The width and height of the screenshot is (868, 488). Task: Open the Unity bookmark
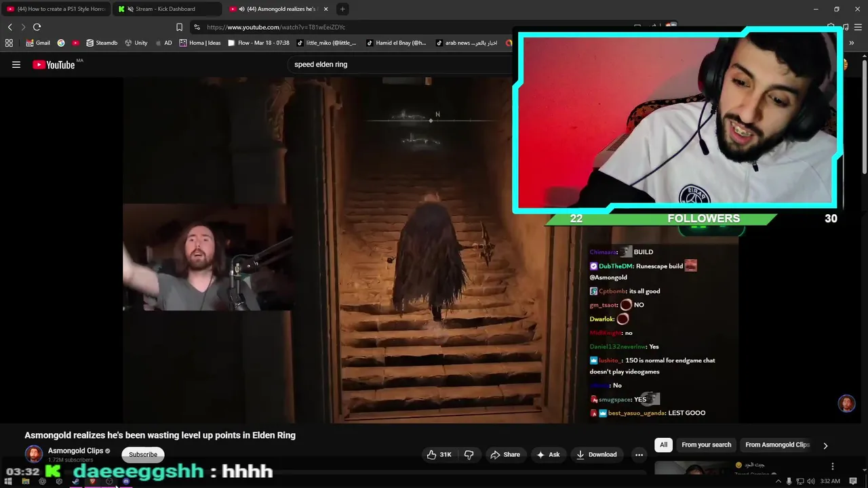[x=136, y=43]
